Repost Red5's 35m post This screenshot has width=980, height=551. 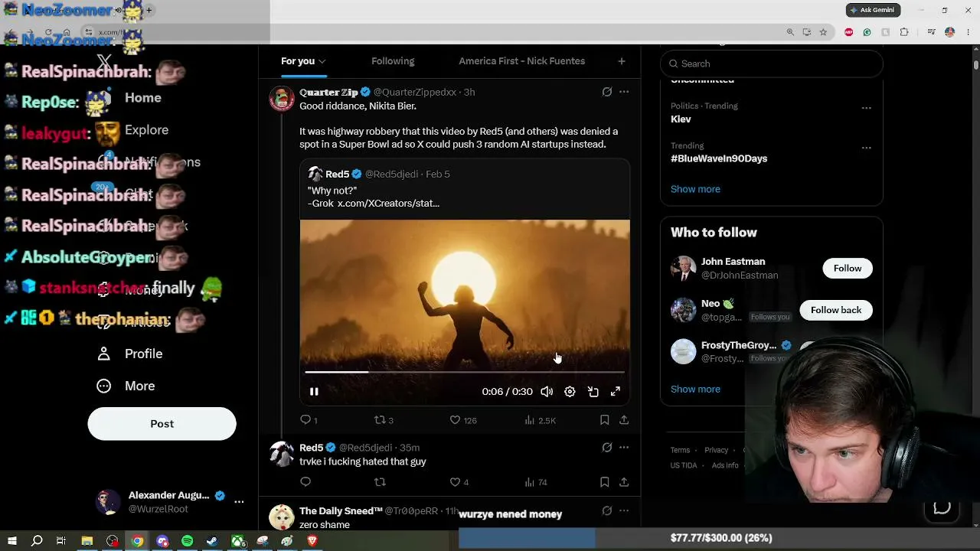(380, 482)
